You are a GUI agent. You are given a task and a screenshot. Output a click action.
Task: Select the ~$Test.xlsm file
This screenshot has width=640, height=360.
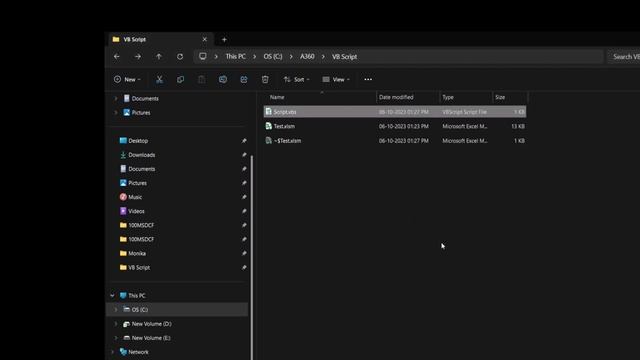(x=395, y=140)
